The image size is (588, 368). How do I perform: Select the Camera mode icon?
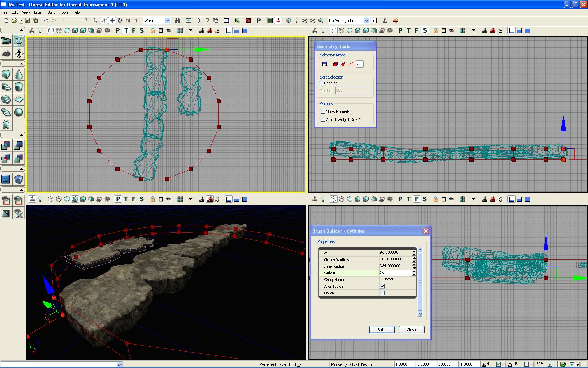coord(6,41)
